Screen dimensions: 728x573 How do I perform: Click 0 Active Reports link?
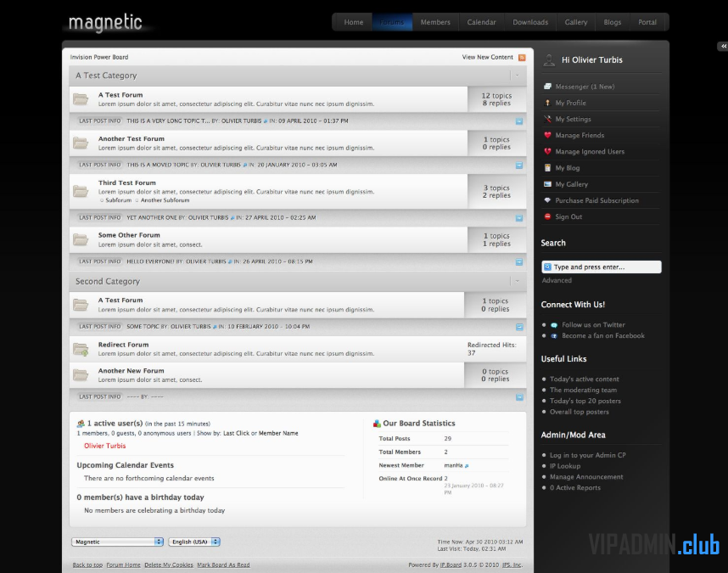575,487
